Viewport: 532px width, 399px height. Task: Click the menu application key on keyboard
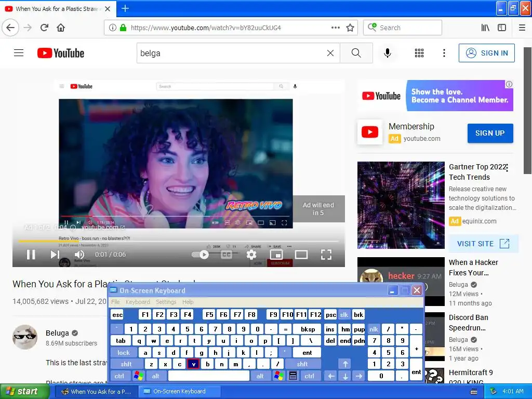point(293,376)
